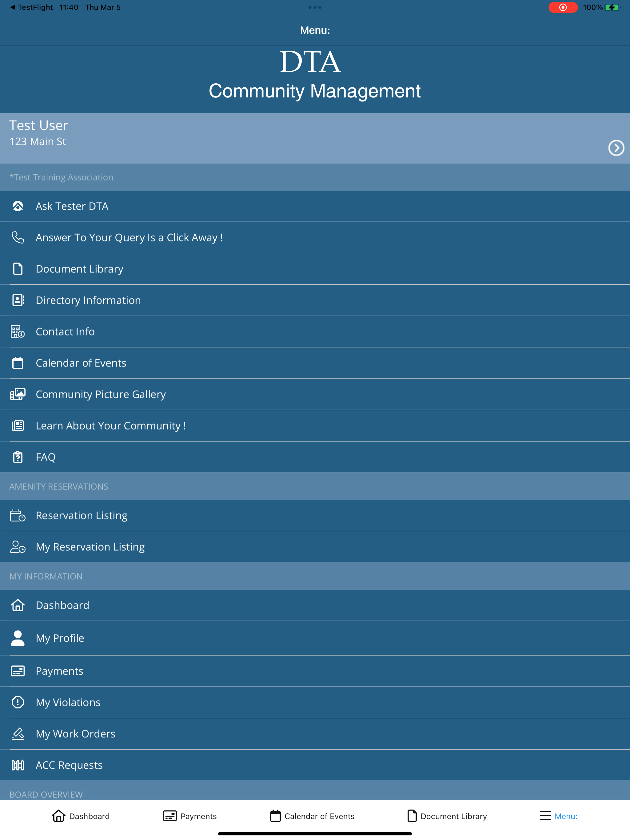Screen dimensions: 630x840
Task: Open My Profile entry
Action: [315, 638]
